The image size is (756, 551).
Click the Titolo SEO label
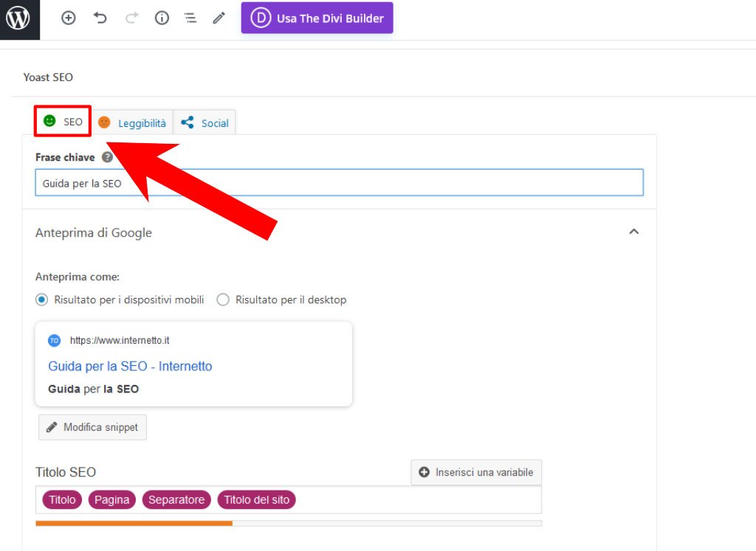(x=66, y=472)
